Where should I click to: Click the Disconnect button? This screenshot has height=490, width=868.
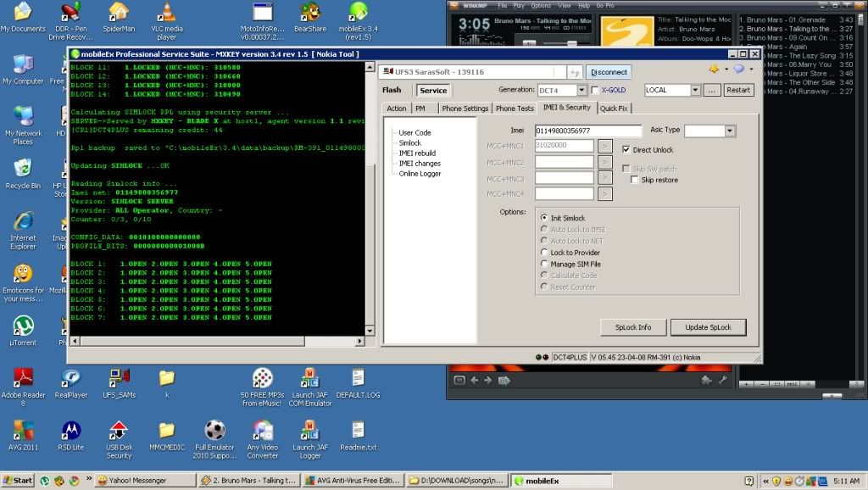[x=609, y=72]
